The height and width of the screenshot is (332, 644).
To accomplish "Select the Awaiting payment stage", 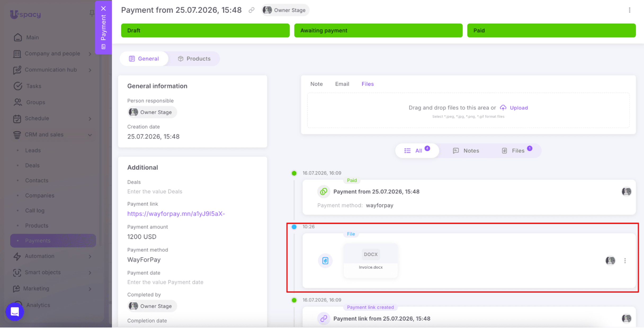I will [378, 30].
